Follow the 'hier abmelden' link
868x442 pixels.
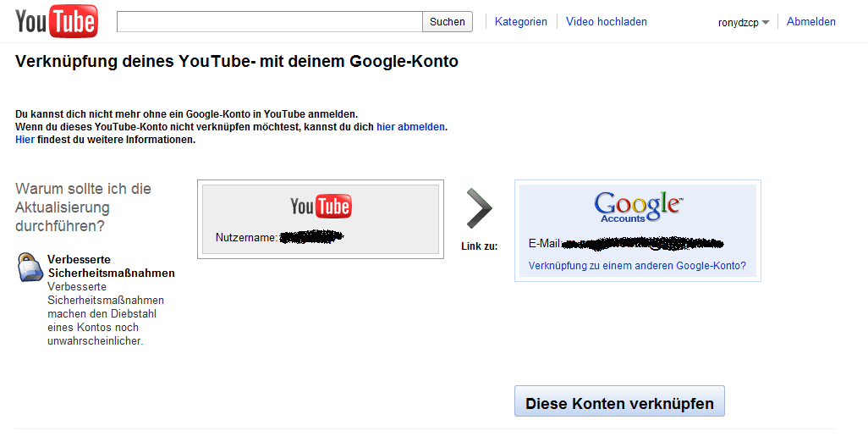pos(411,127)
